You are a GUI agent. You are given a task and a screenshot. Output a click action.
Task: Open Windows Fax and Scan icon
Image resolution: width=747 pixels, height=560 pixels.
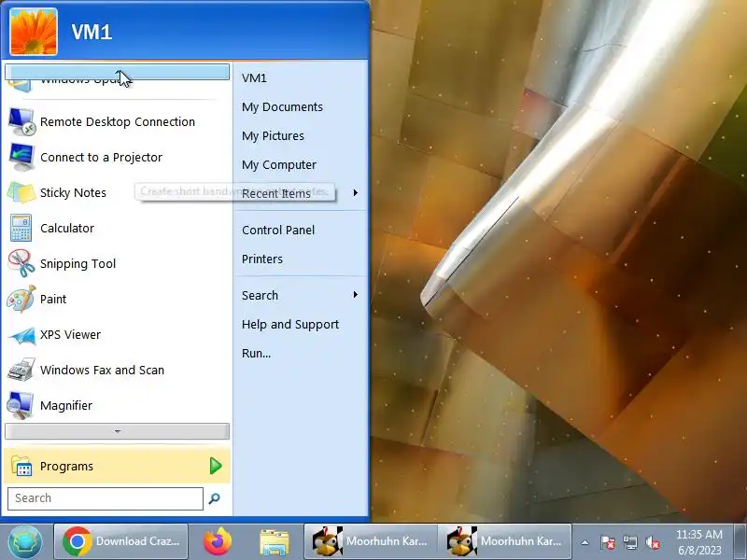(21, 370)
